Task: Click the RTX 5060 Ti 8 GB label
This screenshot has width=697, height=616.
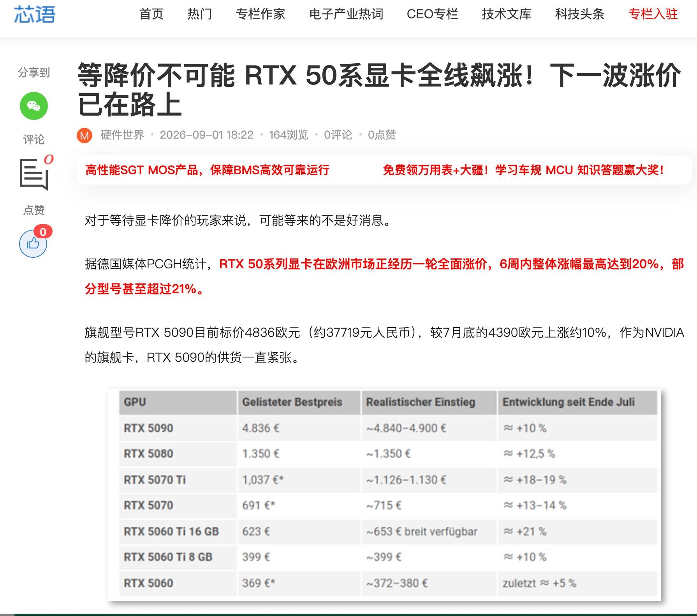Action: click(x=168, y=557)
